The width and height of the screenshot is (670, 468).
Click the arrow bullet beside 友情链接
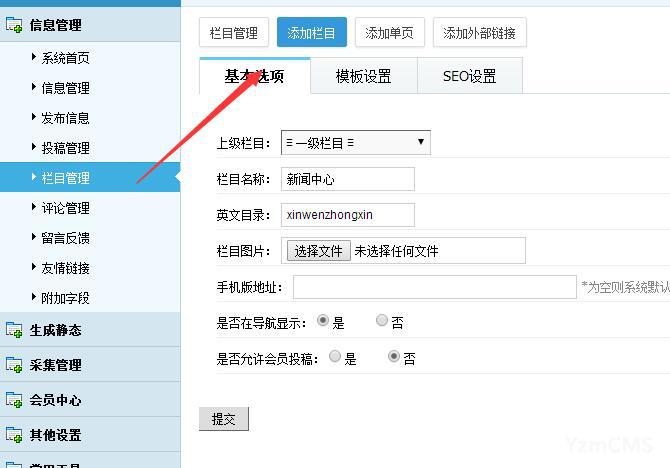[34, 268]
